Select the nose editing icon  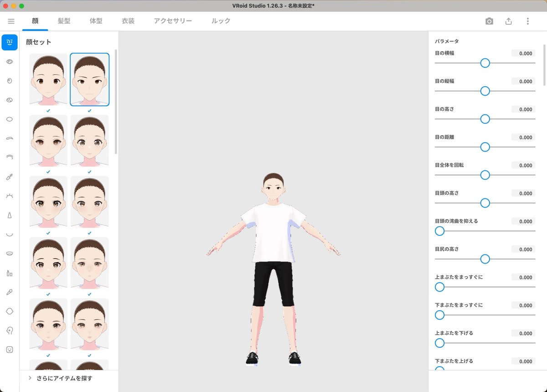pos(10,215)
